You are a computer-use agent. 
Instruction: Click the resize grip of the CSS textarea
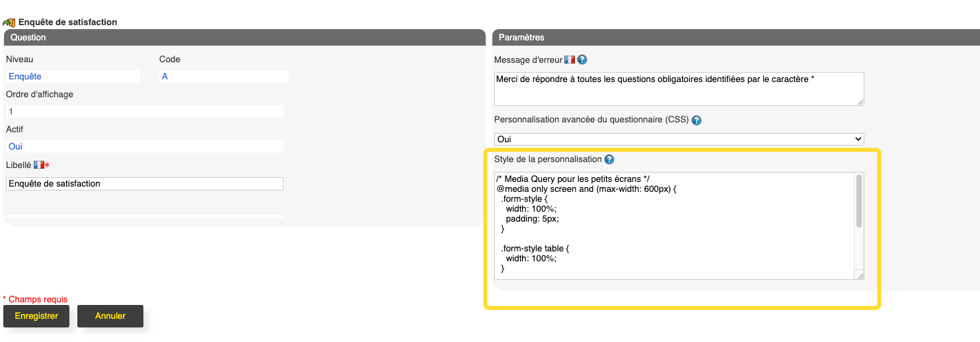pyautogui.click(x=860, y=276)
